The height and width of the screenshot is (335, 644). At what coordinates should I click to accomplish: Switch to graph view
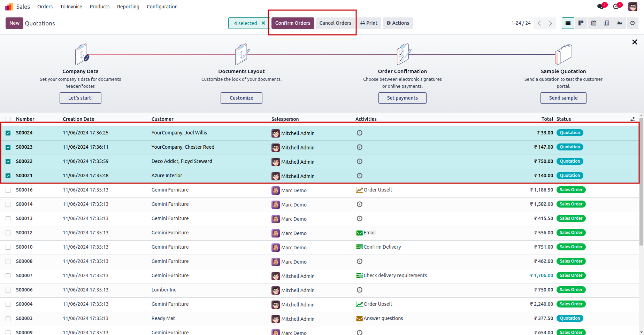(620, 23)
